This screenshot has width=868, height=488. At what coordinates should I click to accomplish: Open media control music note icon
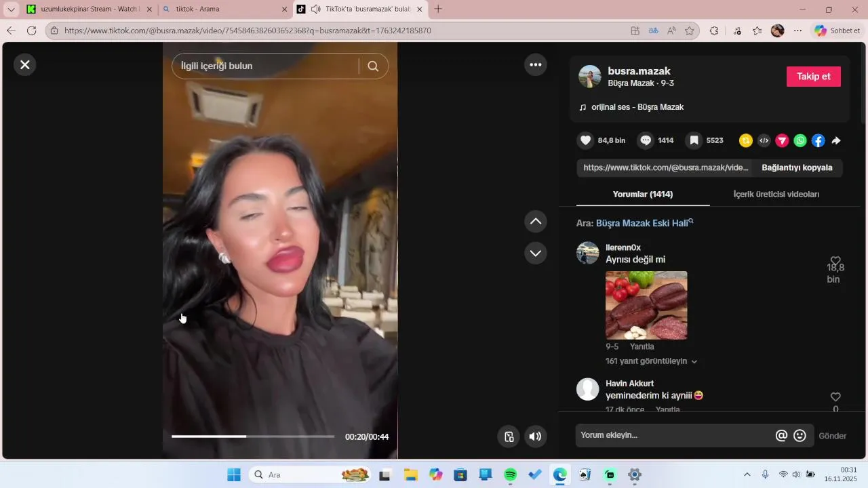click(x=737, y=30)
